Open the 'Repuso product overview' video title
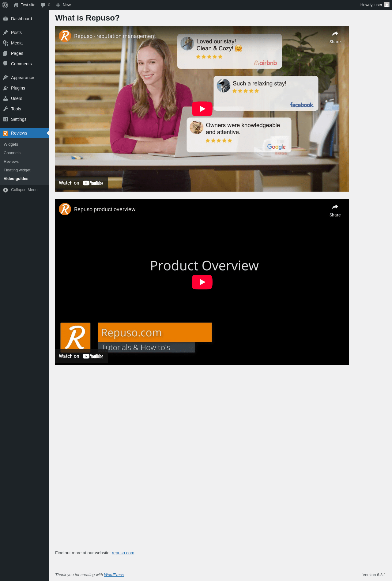Screen dimensions: 392x581 (105, 209)
